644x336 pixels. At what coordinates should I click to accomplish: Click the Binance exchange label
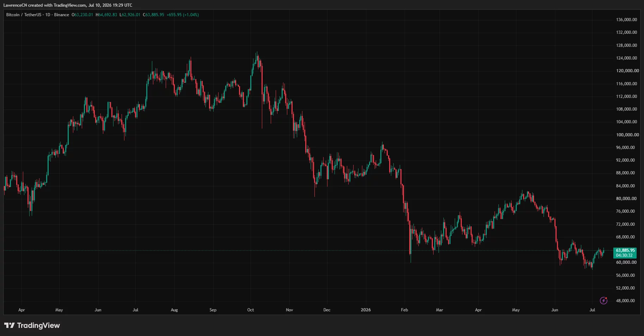click(x=62, y=15)
